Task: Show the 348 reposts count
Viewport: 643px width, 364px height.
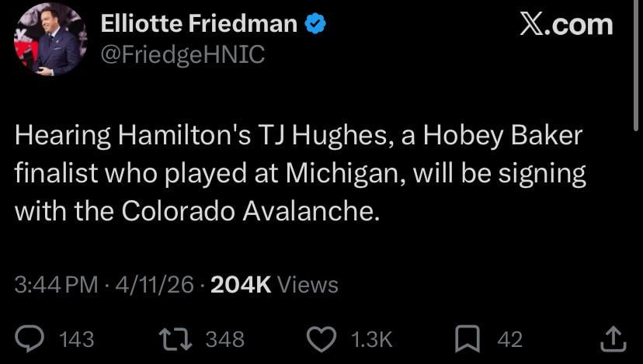Action: (224, 339)
